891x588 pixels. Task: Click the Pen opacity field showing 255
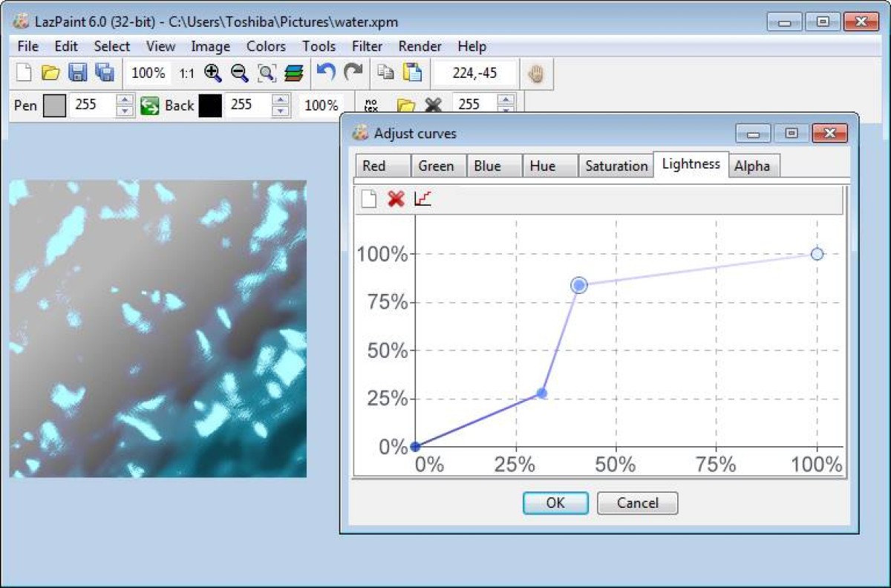point(93,105)
